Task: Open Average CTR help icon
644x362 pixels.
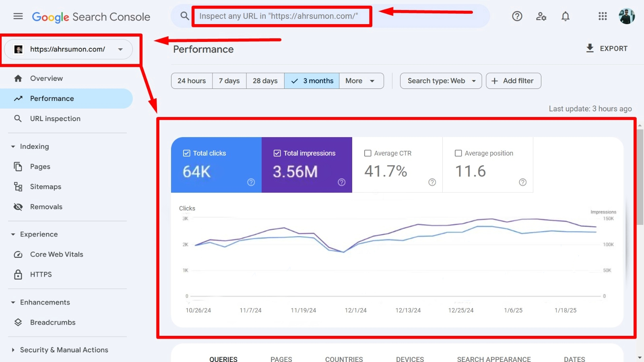Action: (x=432, y=182)
